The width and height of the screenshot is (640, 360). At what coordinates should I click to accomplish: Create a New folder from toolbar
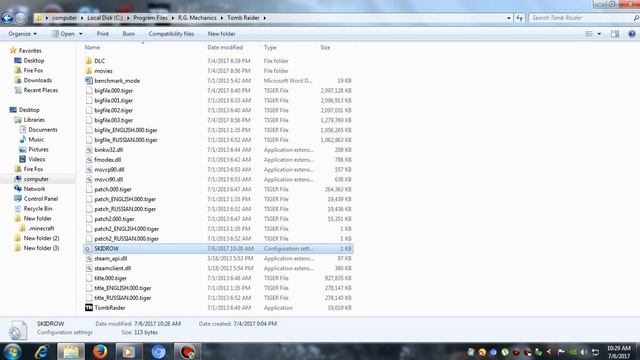click(x=221, y=34)
